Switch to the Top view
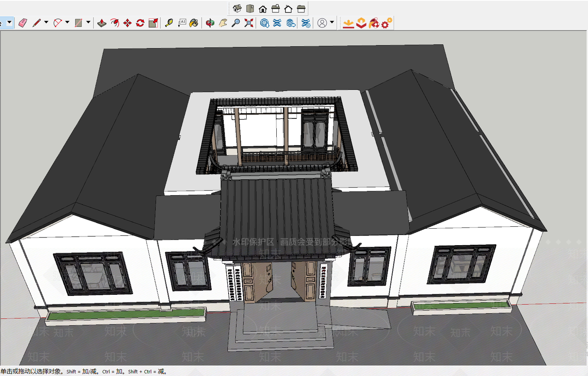This screenshot has width=588, height=376. pyautogui.click(x=250, y=8)
